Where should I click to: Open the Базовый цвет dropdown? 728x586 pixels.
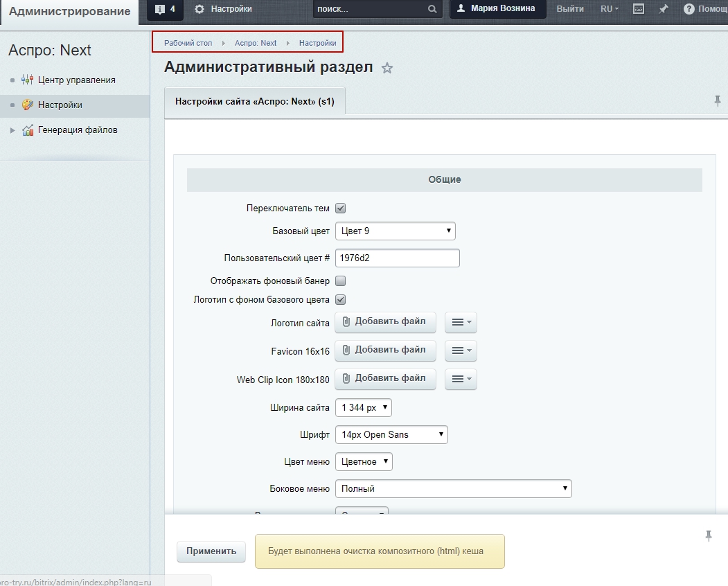pos(395,231)
